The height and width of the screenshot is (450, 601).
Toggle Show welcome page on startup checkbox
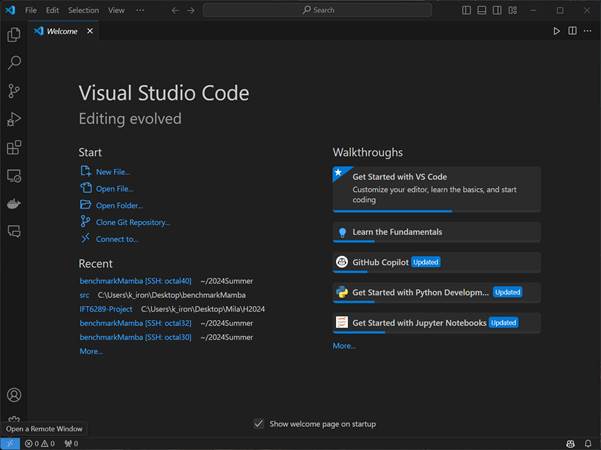click(x=258, y=424)
